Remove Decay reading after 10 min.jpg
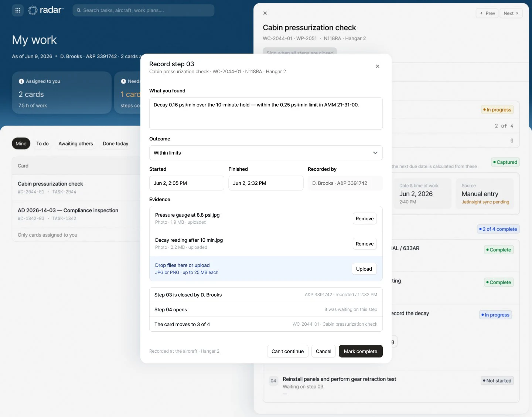This screenshot has width=532, height=417. (365, 244)
